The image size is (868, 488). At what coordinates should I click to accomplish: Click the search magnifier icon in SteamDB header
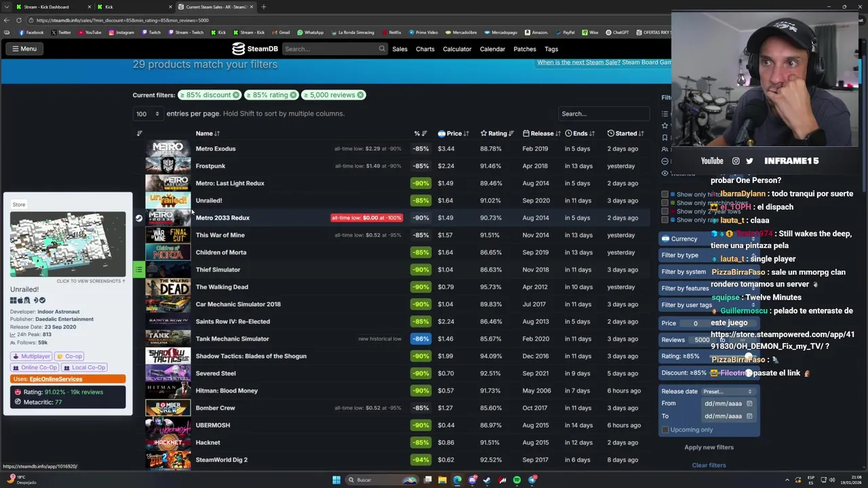pyautogui.click(x=382, y=49)
